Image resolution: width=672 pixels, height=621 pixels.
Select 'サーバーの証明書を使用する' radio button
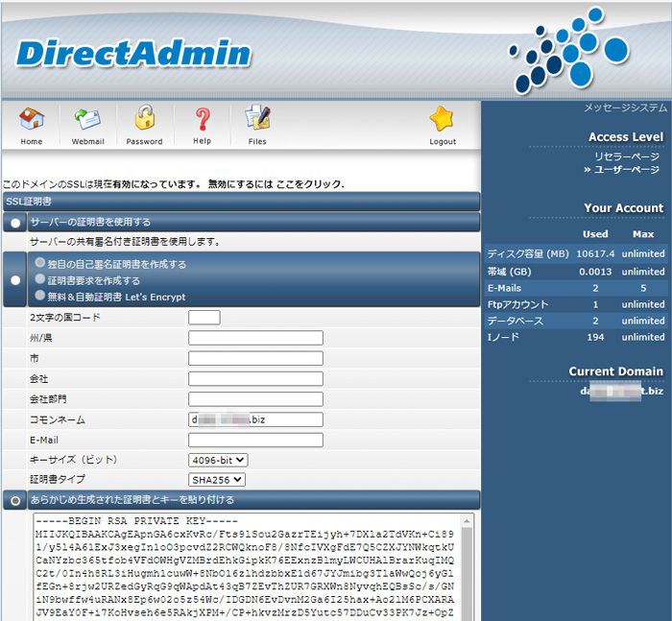tap(15, 224)
